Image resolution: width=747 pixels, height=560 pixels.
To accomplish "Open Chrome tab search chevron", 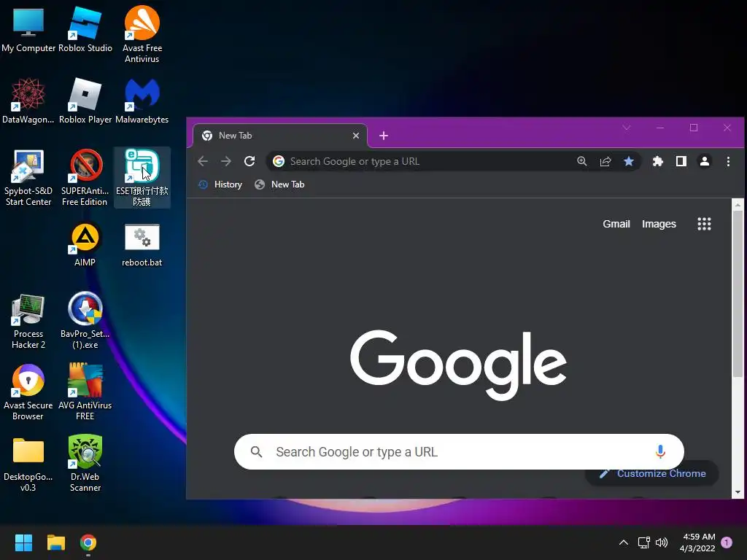I will [627, 128].
